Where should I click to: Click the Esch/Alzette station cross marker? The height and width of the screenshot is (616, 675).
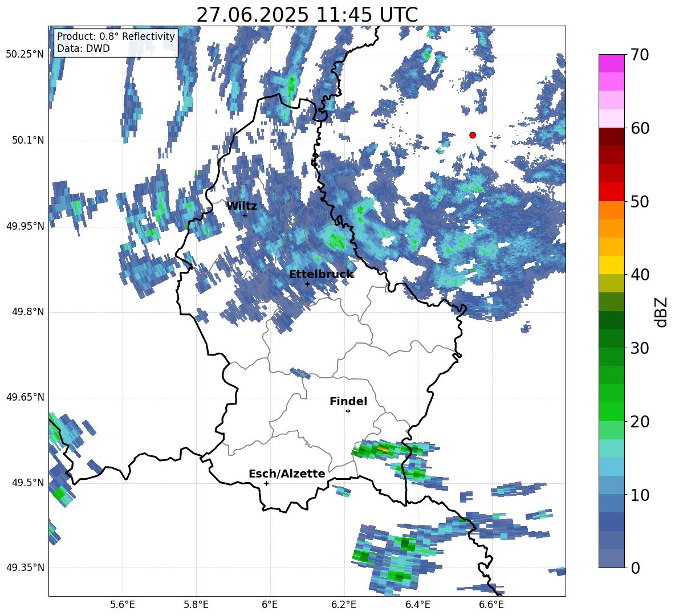point(266,483)
